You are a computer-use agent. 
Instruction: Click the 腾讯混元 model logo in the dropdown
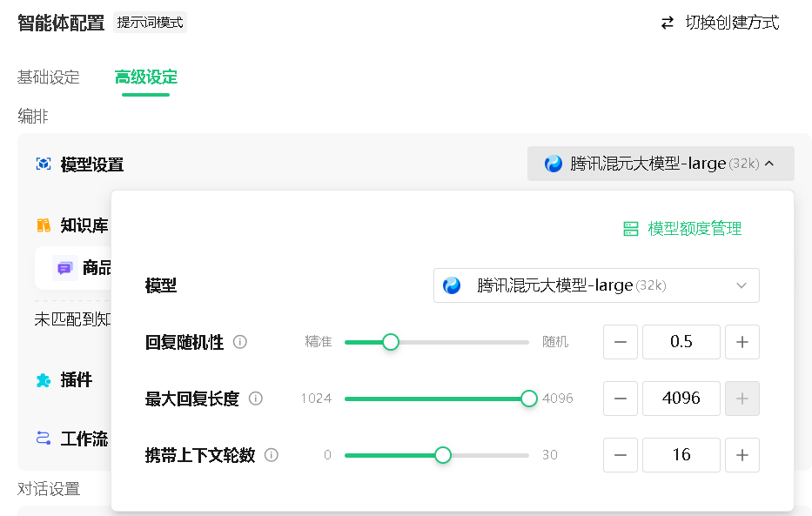coord(452,285)
